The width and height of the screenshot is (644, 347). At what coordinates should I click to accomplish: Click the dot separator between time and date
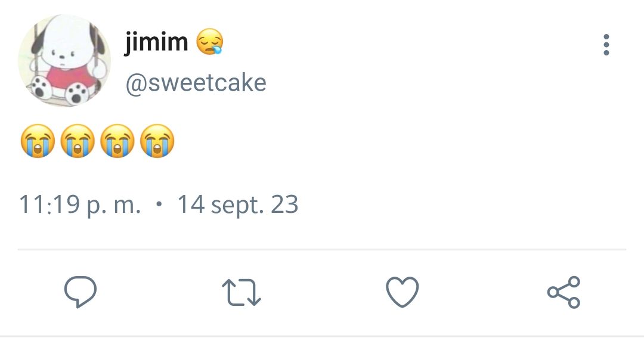tap(159, 203)
